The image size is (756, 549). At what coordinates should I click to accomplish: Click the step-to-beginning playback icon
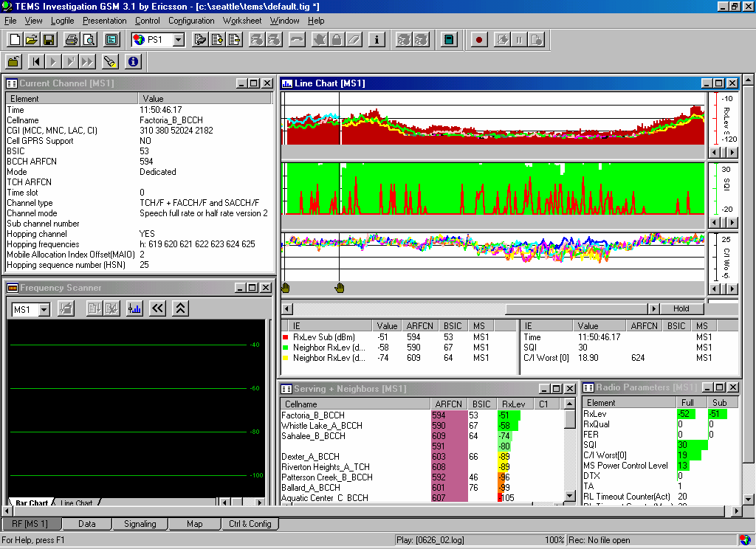[x=35, y=62]
